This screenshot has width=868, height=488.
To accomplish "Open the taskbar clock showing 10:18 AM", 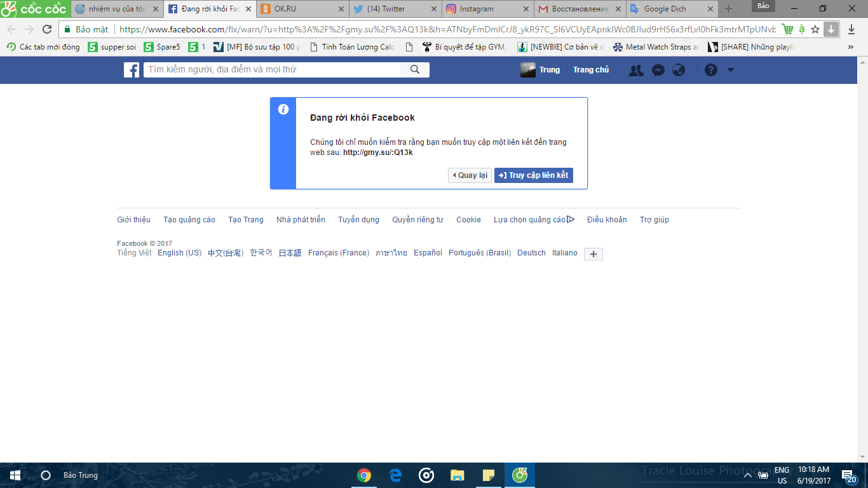I will pos(813,475).
